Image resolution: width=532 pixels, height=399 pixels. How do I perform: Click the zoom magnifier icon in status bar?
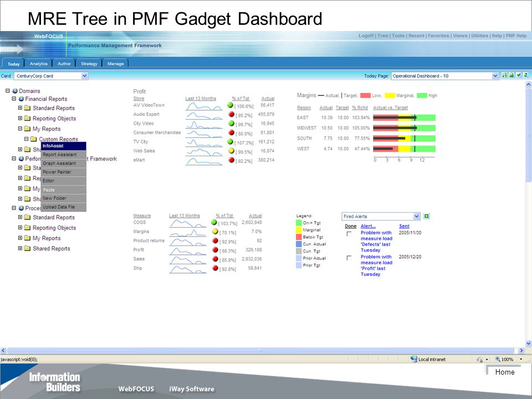tap(498, 359)
